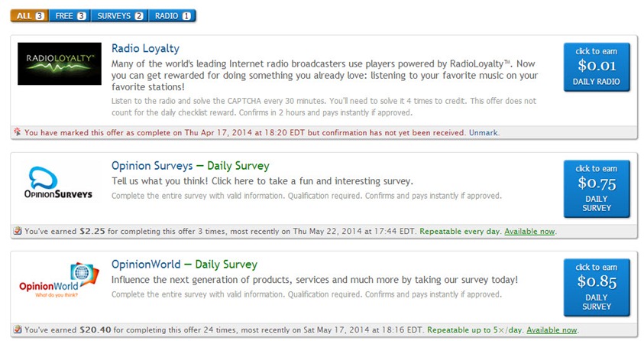Click the RadioLoyalty logo thumbnail

click(60, 63)
